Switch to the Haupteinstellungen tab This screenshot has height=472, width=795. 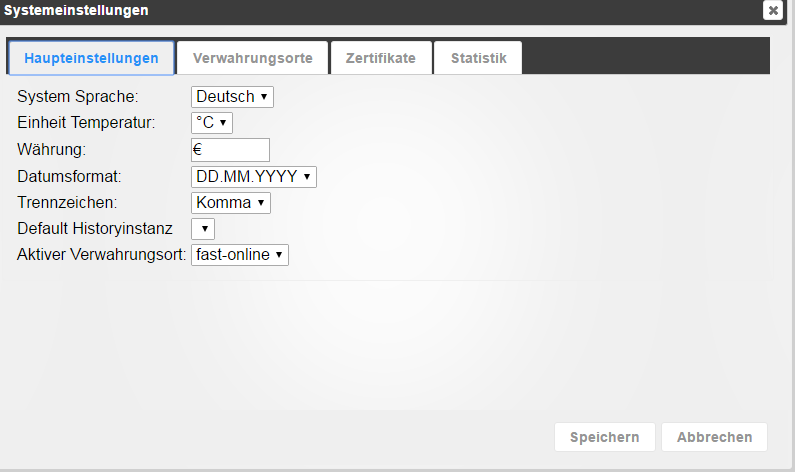[x=91, y=58]
